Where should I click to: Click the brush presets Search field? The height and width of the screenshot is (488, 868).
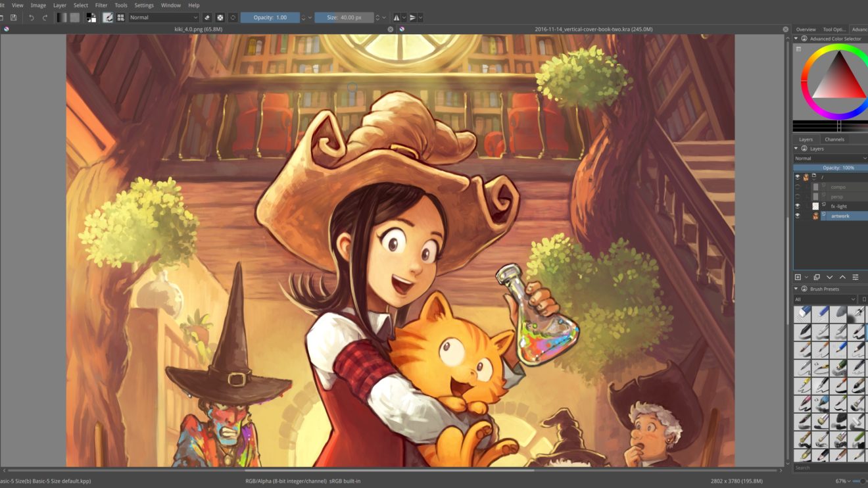point(831,468)
